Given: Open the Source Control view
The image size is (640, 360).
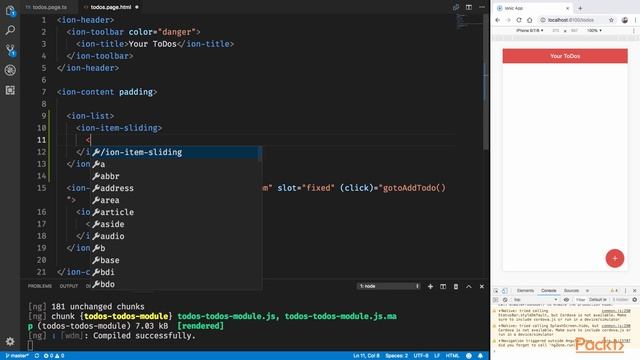Looking at the screenshot, I should click(10, 50).
